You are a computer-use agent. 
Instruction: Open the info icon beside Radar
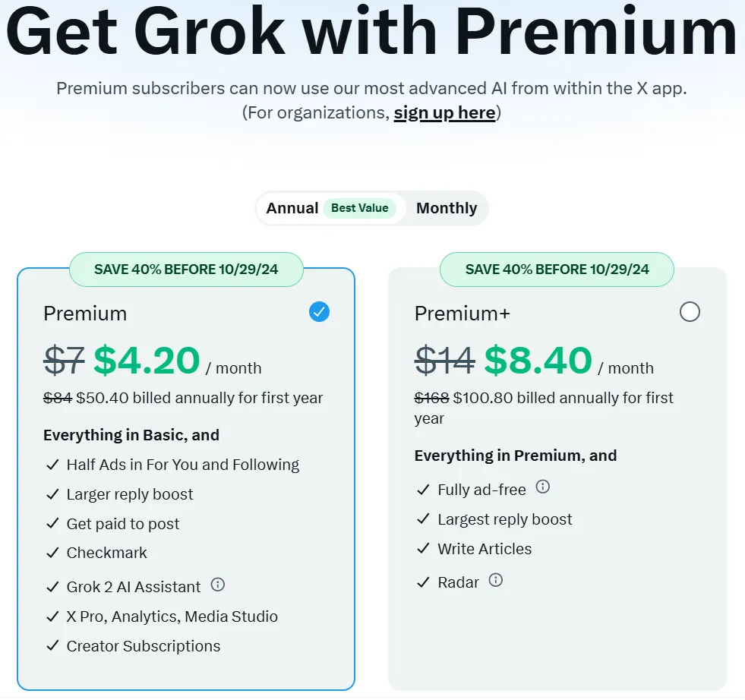coord(496,580)
